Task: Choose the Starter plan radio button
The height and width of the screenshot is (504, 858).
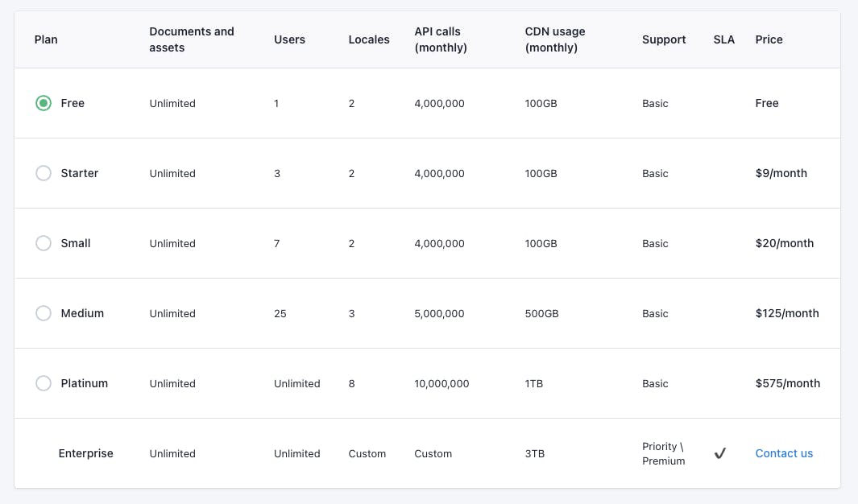Action: (x=44, y=173)
